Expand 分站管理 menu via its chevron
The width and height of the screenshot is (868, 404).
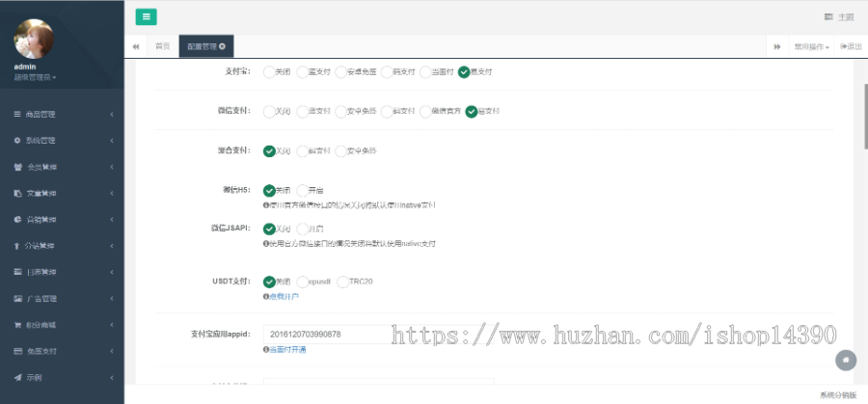point(112,246)
